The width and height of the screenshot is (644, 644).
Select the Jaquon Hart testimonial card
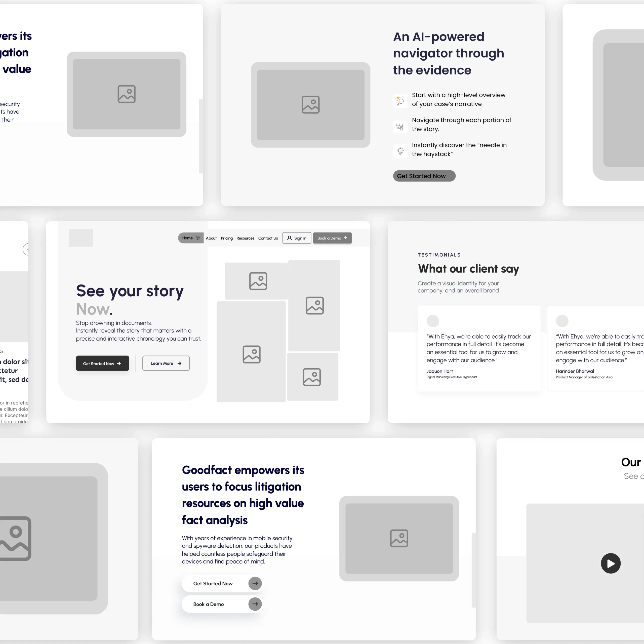479,348
